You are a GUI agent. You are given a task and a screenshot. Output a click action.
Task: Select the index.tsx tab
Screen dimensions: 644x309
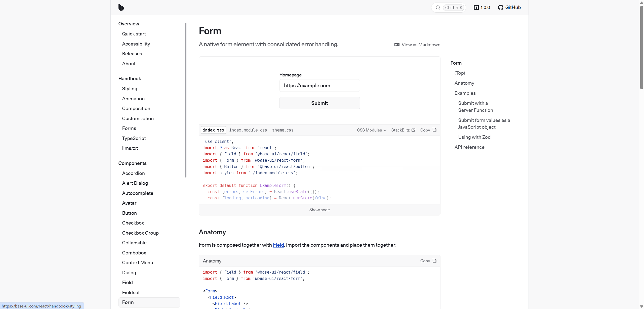214,130
